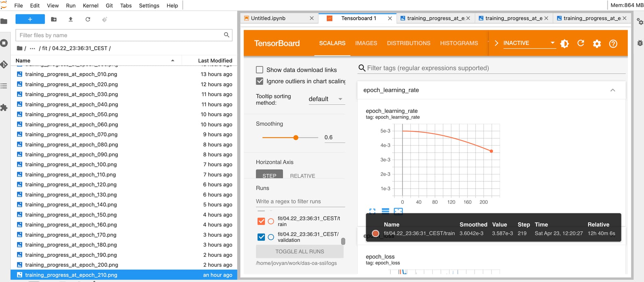
Task: Close the Tensorboard 1 tab
Action: coord(390,18)
